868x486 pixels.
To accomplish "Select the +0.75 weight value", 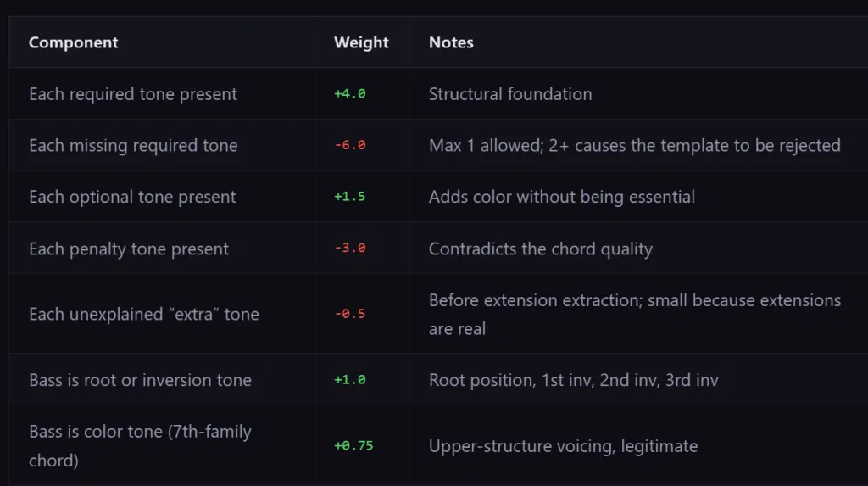I will pyautogui.click(x=353, y=445).
